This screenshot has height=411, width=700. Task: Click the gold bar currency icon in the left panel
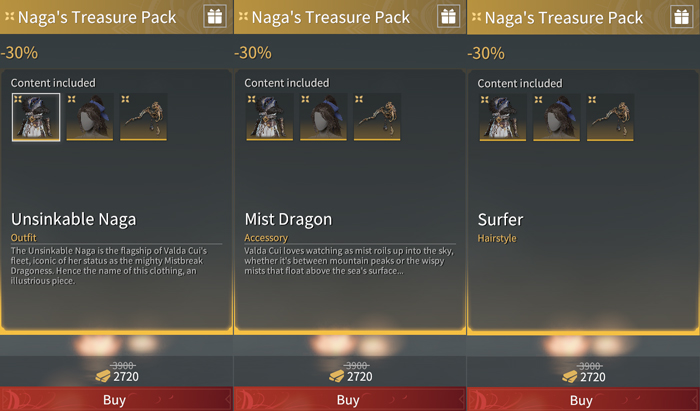pos(103,376)
